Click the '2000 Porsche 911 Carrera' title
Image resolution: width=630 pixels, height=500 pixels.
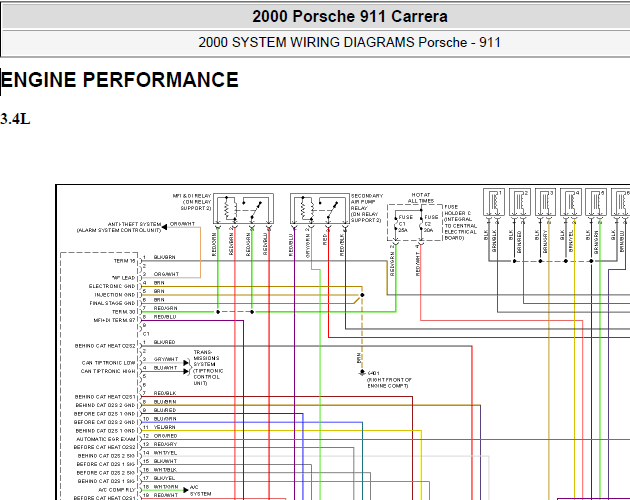350,16
